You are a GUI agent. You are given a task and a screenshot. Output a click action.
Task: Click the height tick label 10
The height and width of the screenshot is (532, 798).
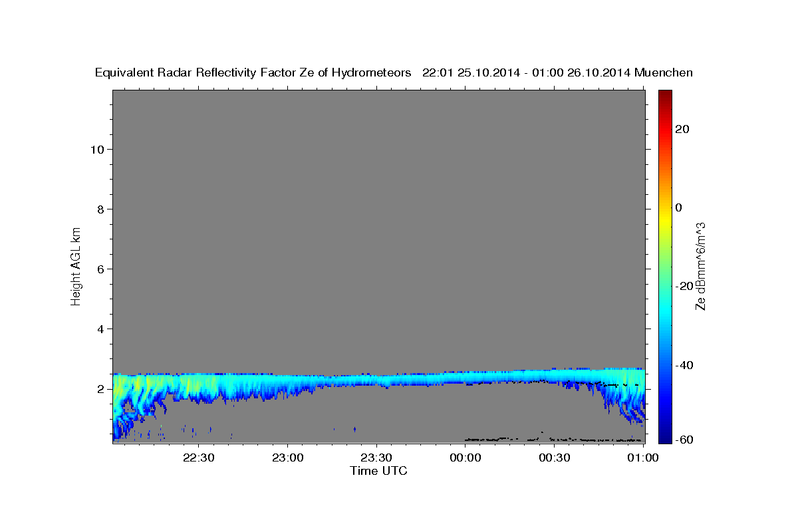pos(96,150)
